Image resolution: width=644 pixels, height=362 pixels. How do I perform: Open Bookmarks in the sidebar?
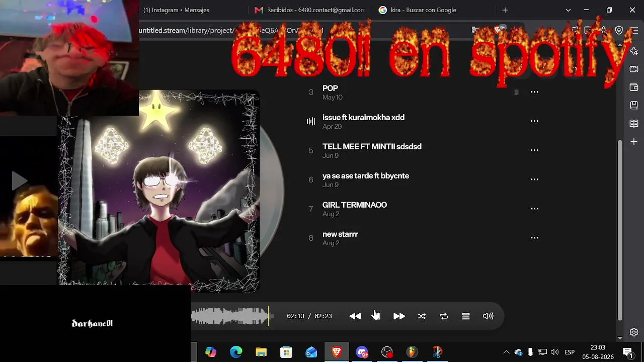(634, 106)
